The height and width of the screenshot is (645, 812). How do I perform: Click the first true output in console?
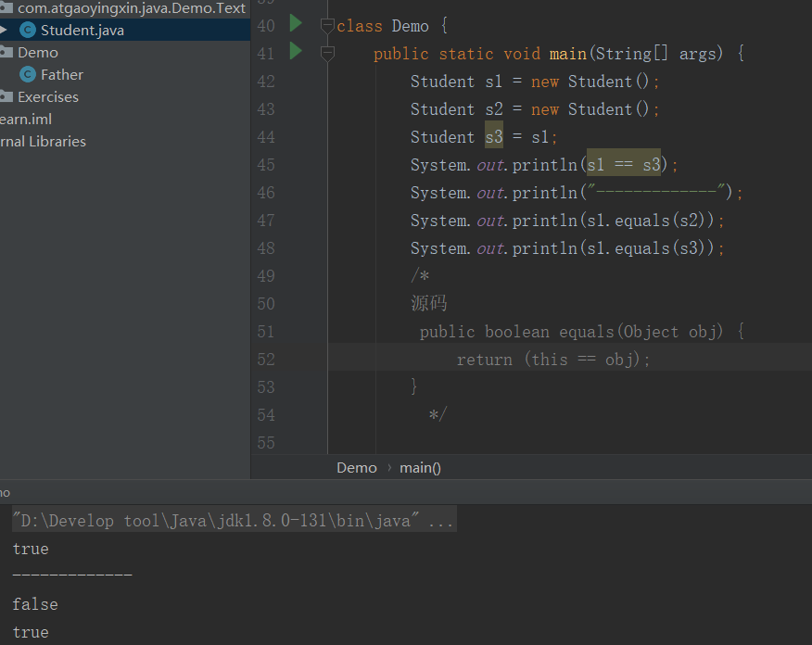(31, 549)
